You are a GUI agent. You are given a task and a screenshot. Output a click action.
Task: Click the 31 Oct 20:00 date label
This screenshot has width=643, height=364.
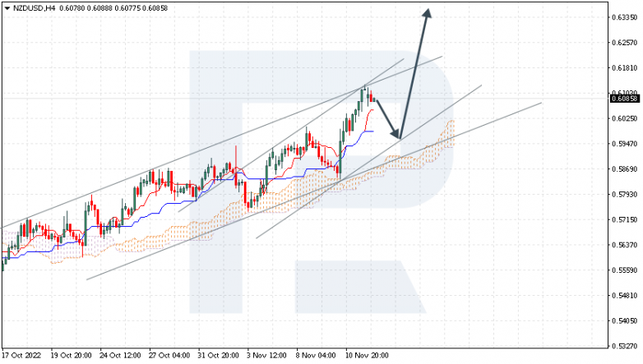218,356
